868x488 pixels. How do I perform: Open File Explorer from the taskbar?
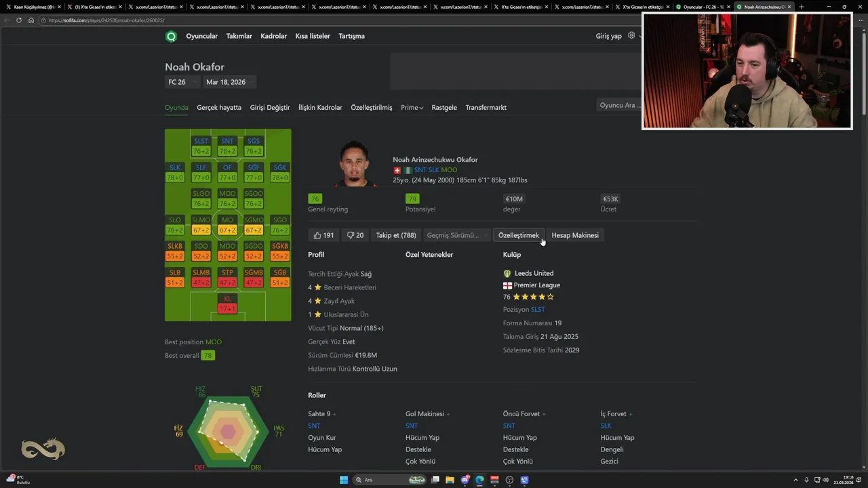click(x=450, y=480)
